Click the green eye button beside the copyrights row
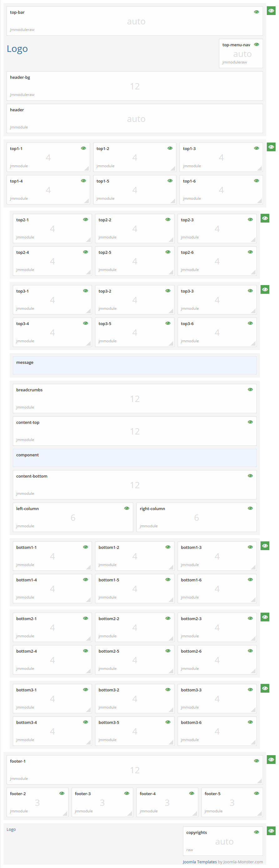The height and width of the screenshot is (868, 279). pyautogui.click(x=271, y=830)
